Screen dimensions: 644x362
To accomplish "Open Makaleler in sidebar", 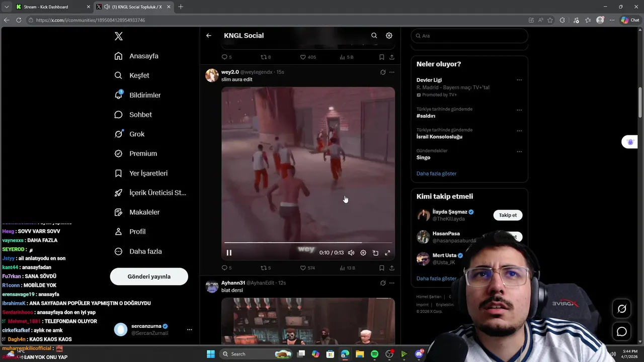I will pos(137,212).
